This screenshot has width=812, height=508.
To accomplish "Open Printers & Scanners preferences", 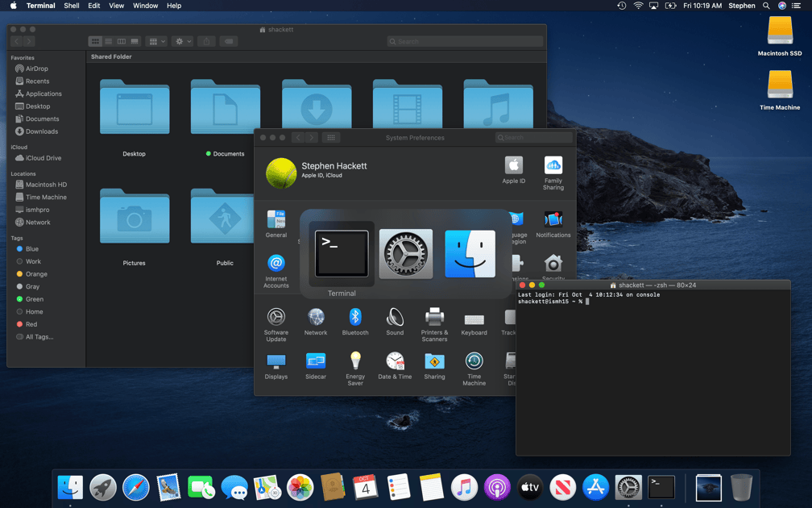I will [x=434, y=324].
